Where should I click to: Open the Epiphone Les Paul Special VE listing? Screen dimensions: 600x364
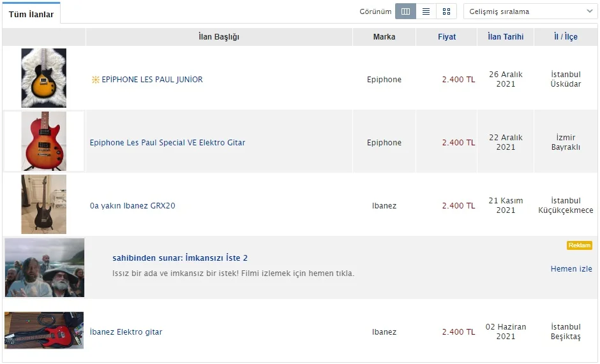tap(167, 143)
